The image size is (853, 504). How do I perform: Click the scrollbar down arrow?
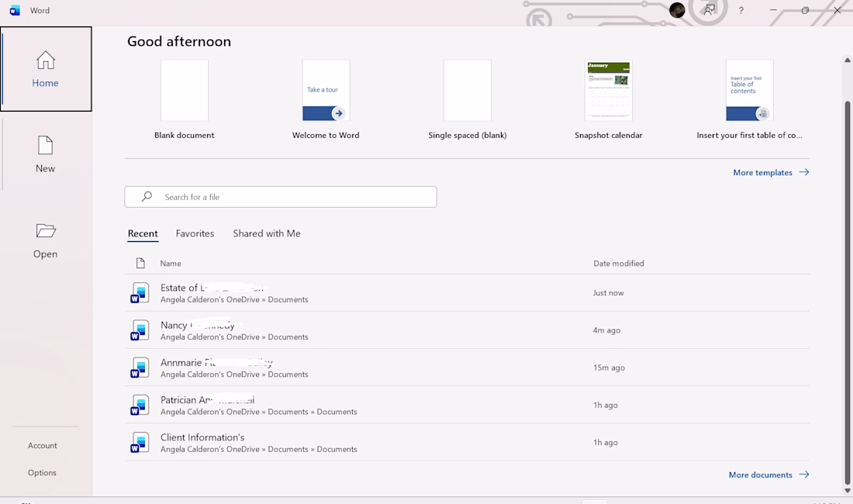click(x=847, y=490)
